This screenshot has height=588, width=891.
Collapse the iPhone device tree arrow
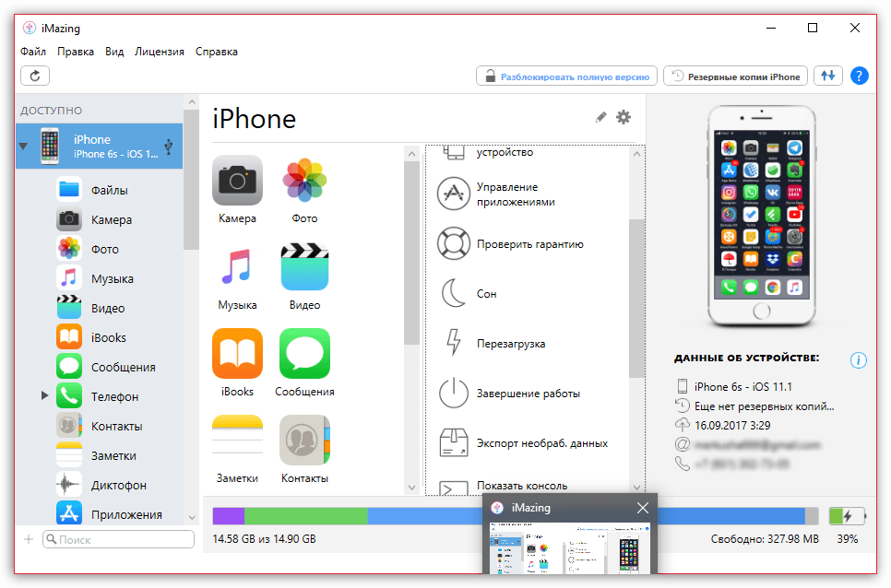[x=23, y=147]
